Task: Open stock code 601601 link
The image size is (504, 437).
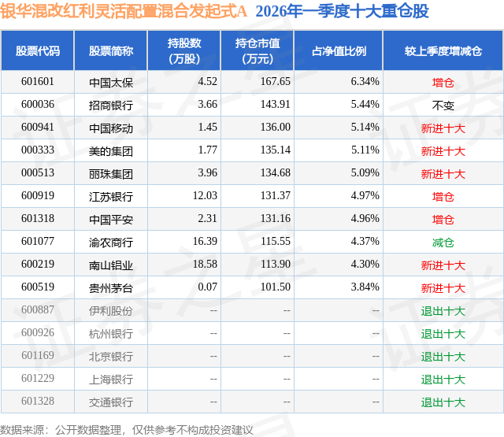Action: (38, 82)
